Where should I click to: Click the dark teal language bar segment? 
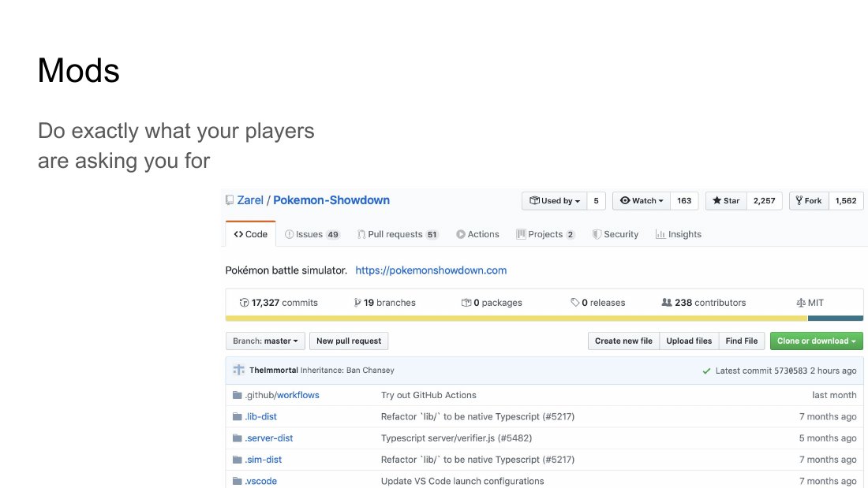click(x=836, y=319)
